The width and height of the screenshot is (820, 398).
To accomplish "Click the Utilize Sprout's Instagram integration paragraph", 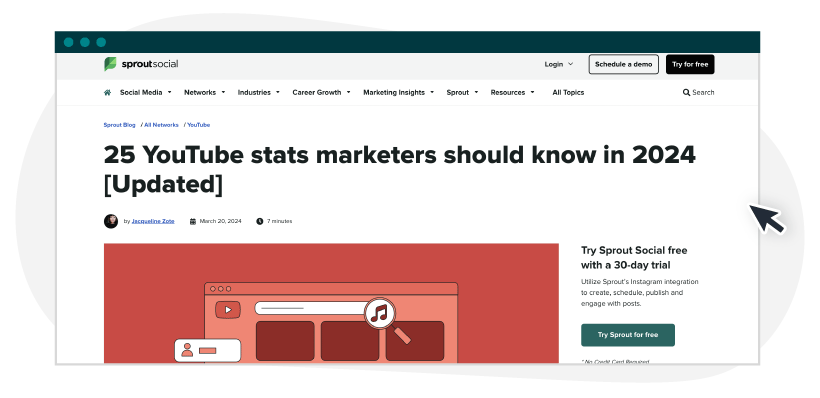I will click(640, 292).
